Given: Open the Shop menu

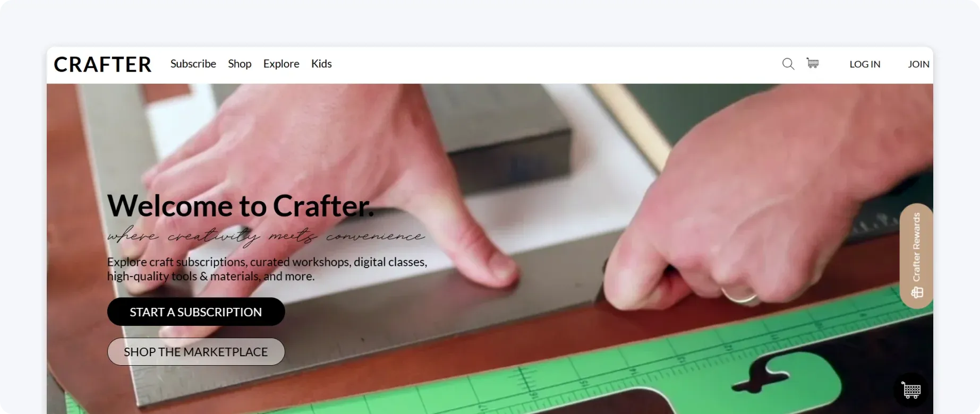Looking at the screenshot, I should click(x=240, y=64).
